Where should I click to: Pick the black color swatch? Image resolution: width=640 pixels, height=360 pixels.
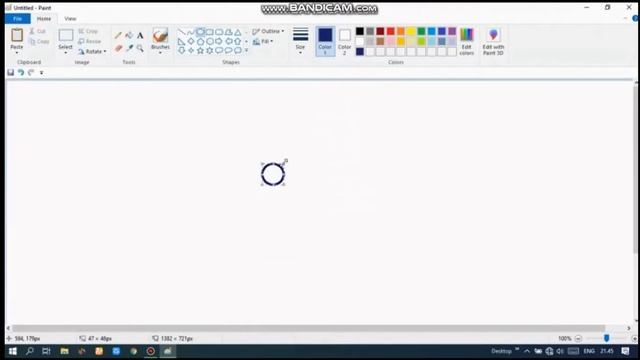[x=360, y=31]
